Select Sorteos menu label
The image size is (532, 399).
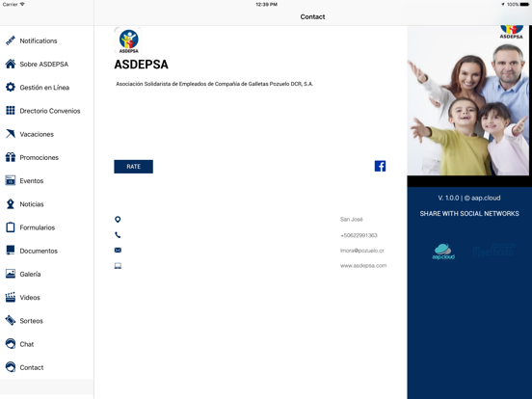[x=31, y=321]
